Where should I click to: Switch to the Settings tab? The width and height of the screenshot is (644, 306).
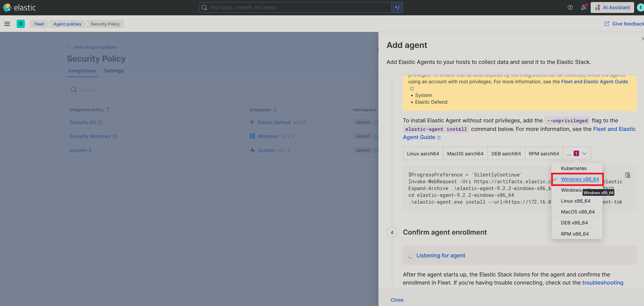pos(114,71)
